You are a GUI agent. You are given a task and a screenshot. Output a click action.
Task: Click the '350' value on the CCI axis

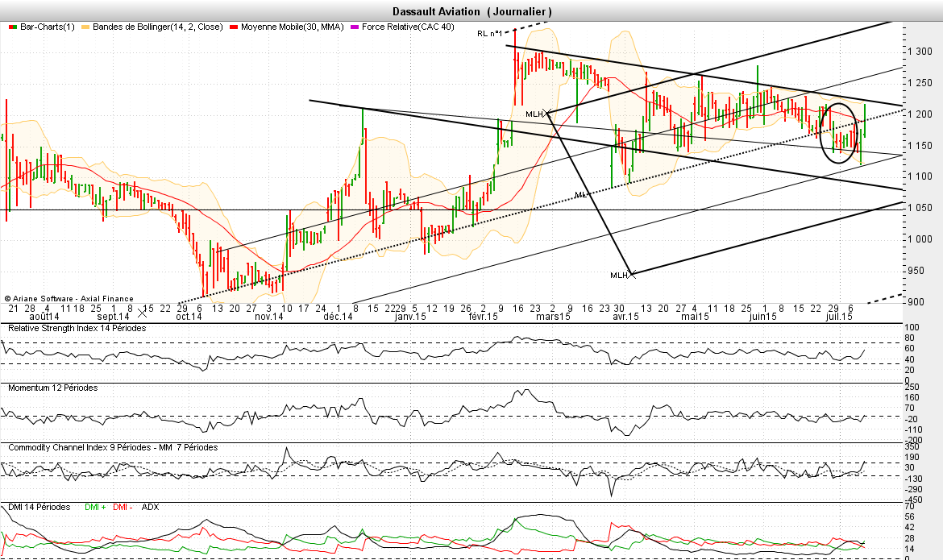pos(912,446)
